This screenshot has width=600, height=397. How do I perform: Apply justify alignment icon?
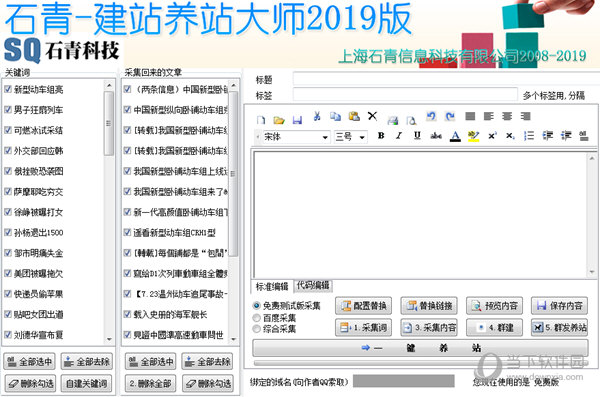[x=470, y=116]
